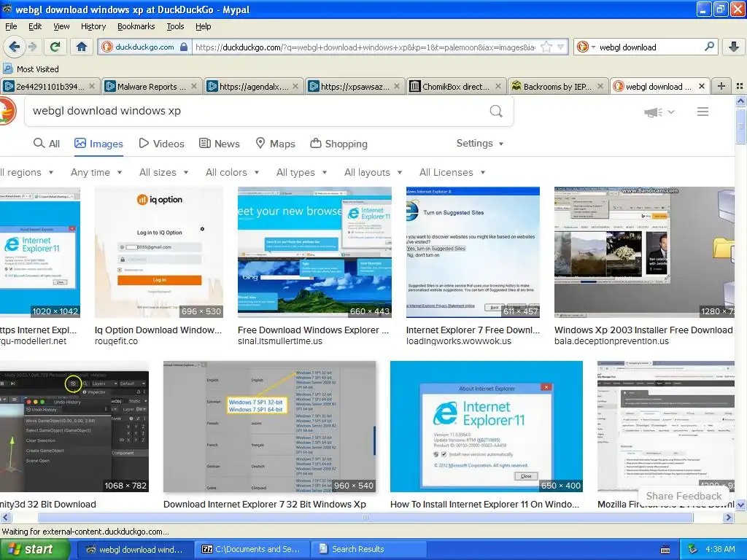Open the megaphone announcements icon
The image size is (747, 560).
(653, 112)
